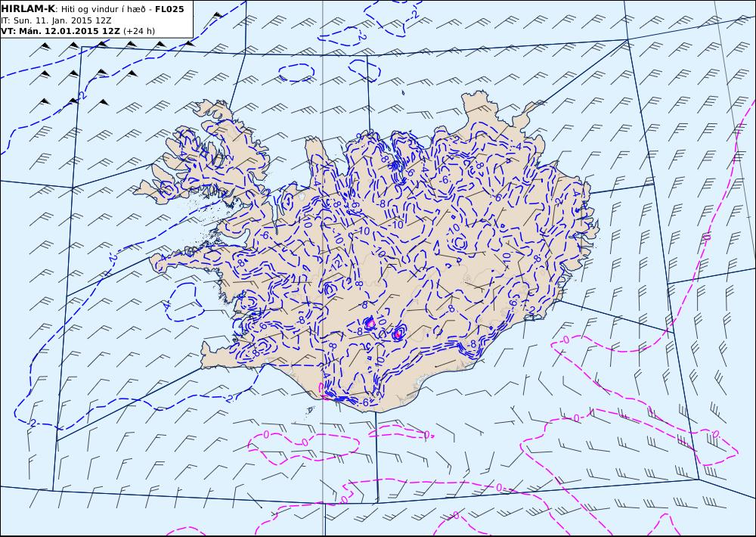The image size is (756, 537).
Task: Click the IT: Sun. 11. Jan. 2015 12Z line
Action: pyautogui.click(x=56, y=20)
